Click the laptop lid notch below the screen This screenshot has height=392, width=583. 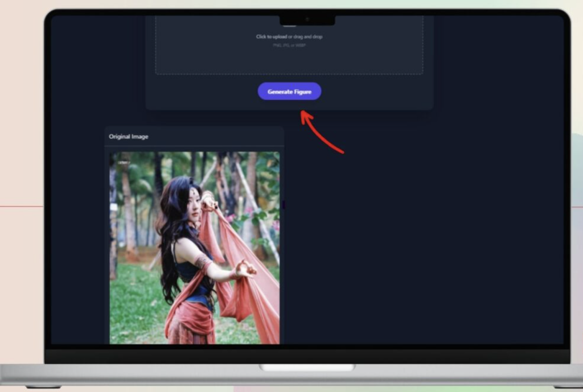[307, 368]
